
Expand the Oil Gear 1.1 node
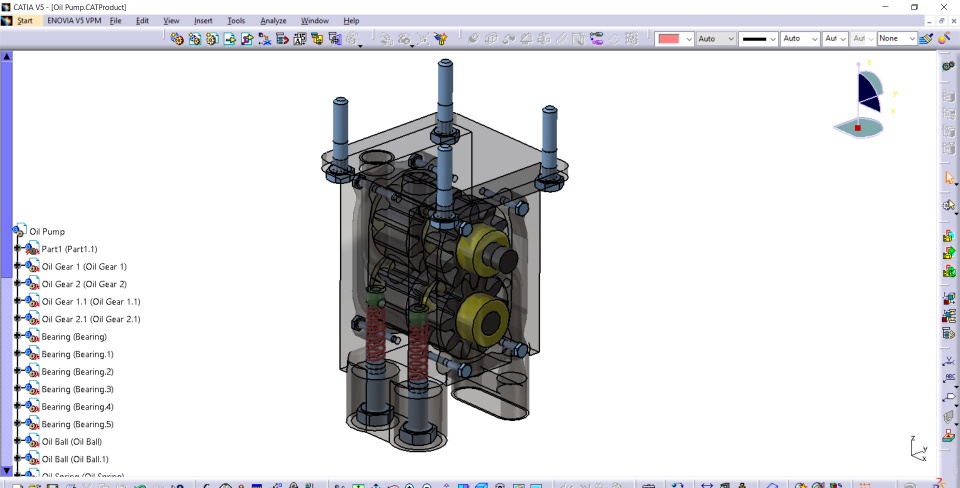click(18, 301)
